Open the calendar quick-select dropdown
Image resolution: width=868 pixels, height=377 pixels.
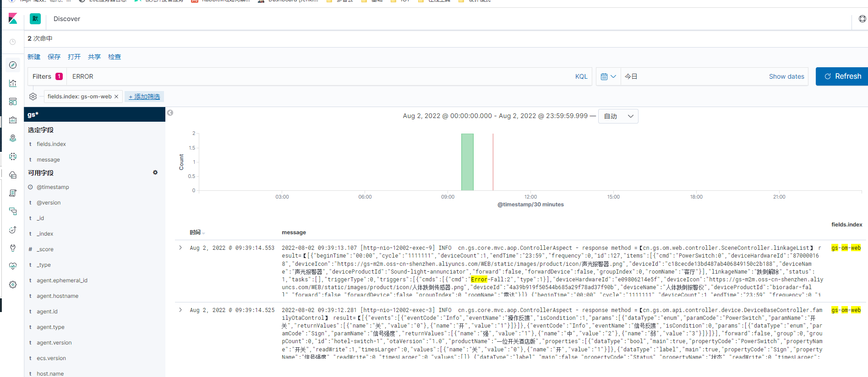608,76
